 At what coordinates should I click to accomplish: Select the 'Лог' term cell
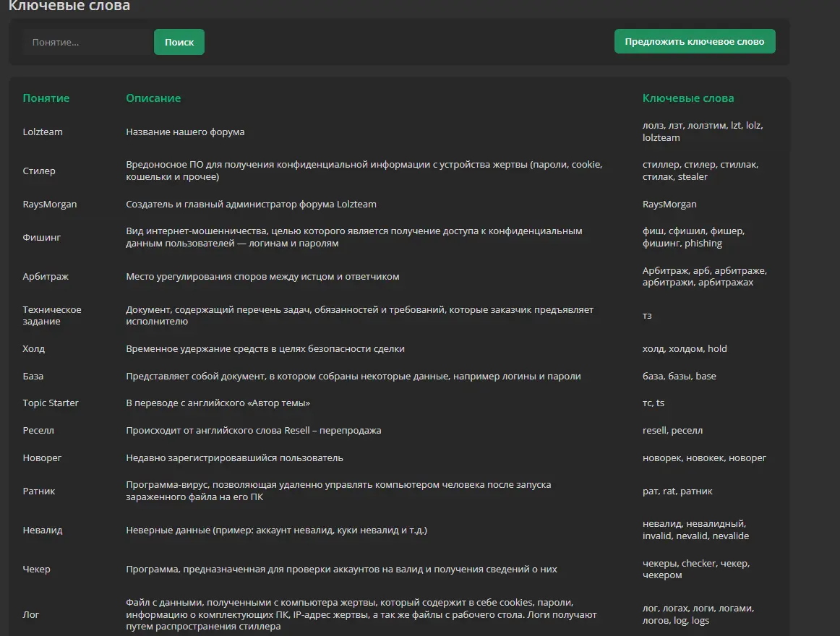[30, 614]
